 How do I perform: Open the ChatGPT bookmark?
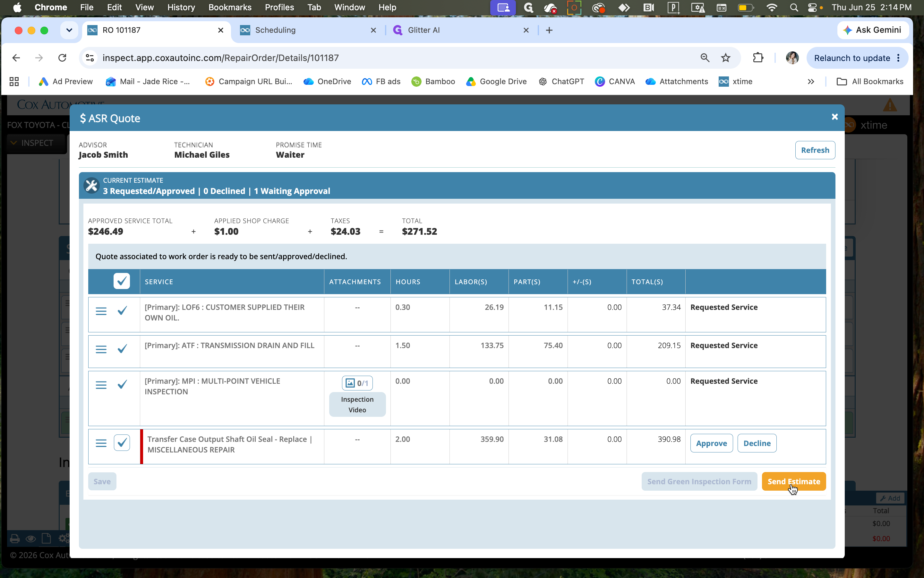click(x=561, y=82)
